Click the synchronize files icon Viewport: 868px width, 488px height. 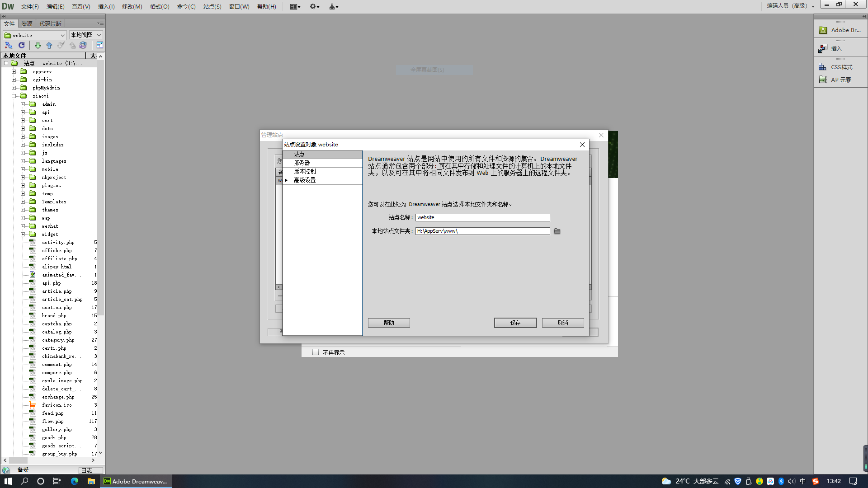83,45
